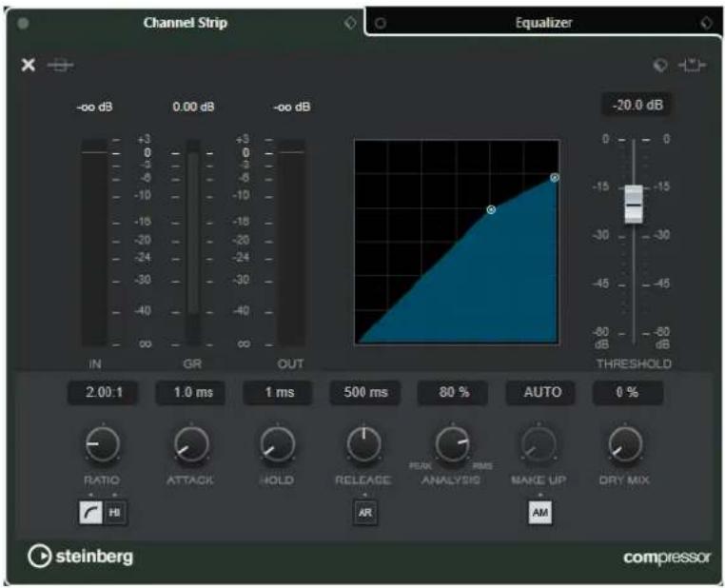Toggle the AM auto make-up button

(x=540, y=512)
